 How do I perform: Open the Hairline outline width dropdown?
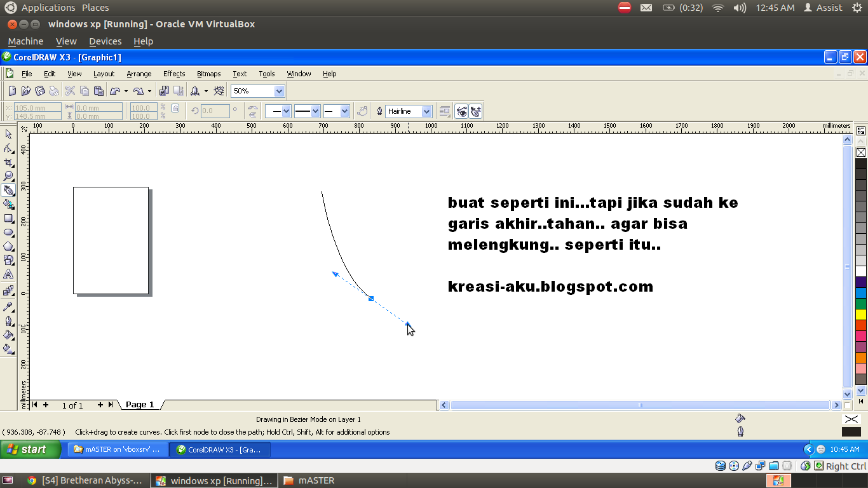tap(427, 111)
